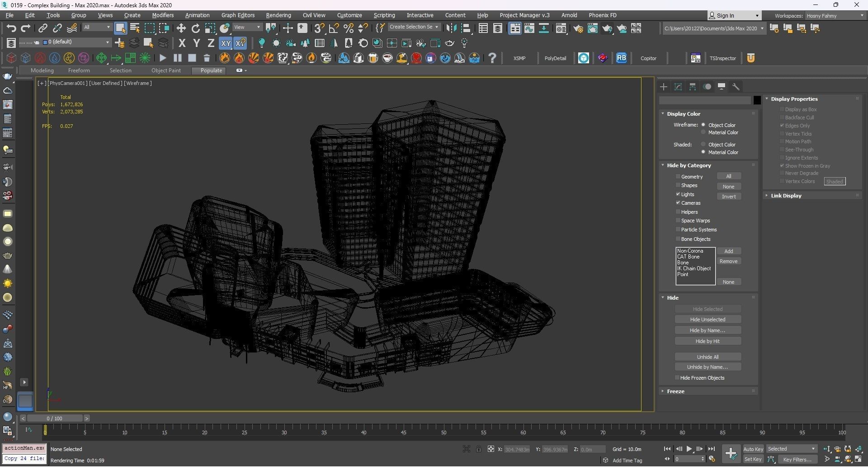Select Wireframe Material Color radio
Viewport: 868px width, 470px height.
coord(703,132)
